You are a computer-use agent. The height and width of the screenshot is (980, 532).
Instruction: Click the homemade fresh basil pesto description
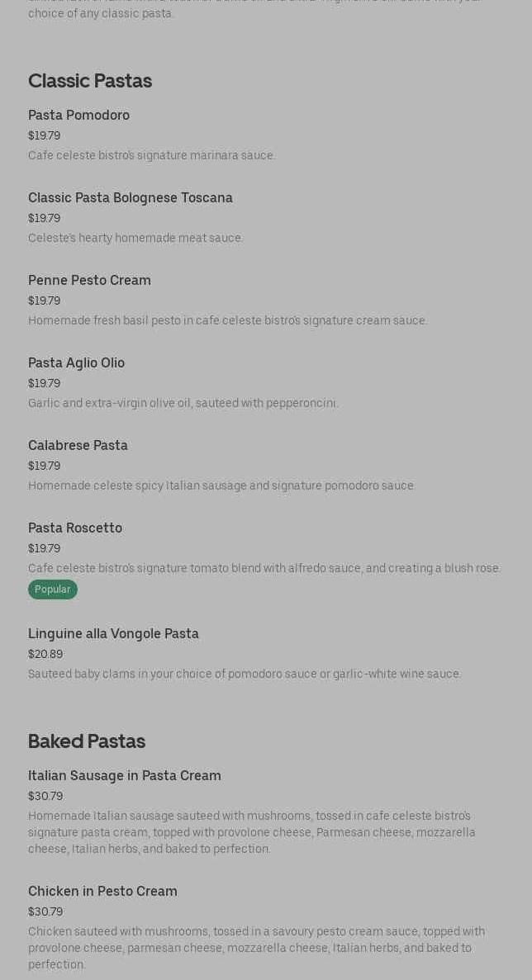point(228,320)
